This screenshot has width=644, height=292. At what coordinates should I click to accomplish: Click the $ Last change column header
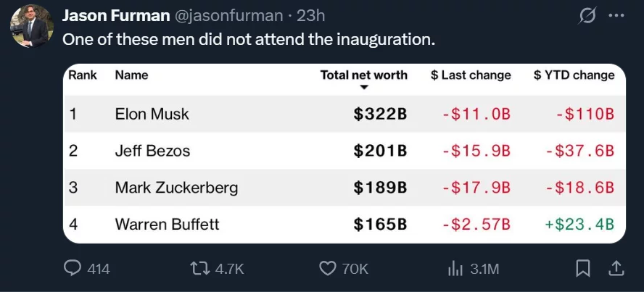pyautogui.click(x=471, y=75)
